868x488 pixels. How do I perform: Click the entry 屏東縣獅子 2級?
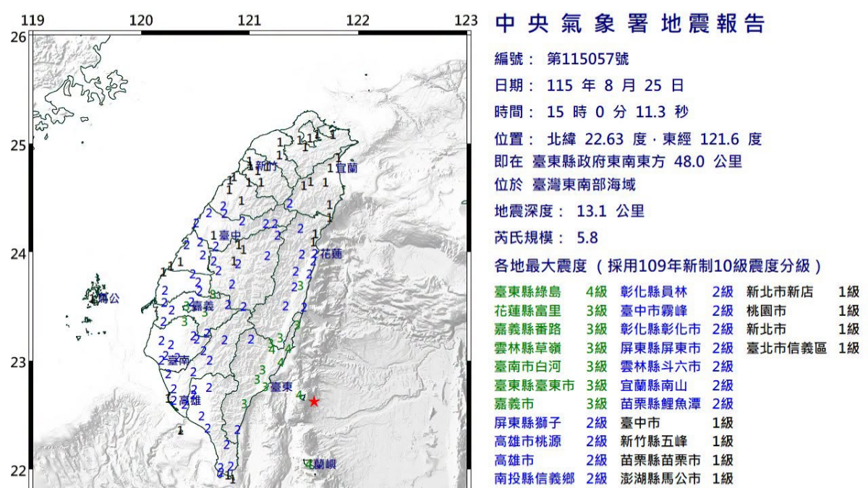pyautogui.click(x=550, y=422)
